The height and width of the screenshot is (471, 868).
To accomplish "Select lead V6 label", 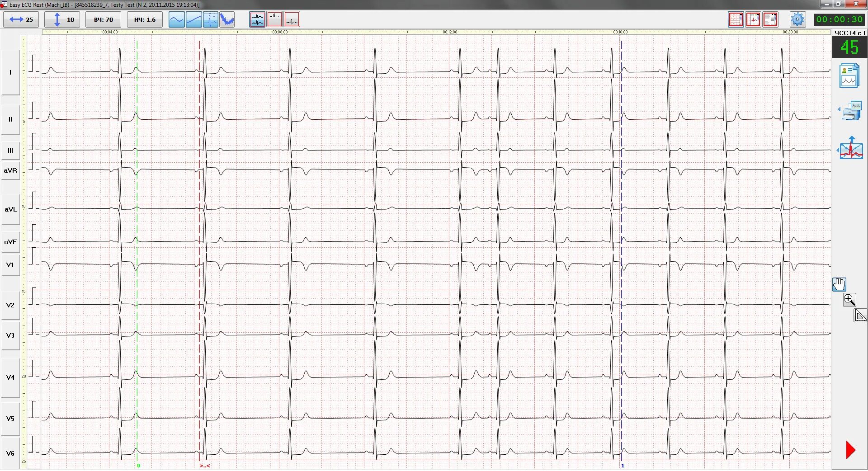I will pos(10,453).
